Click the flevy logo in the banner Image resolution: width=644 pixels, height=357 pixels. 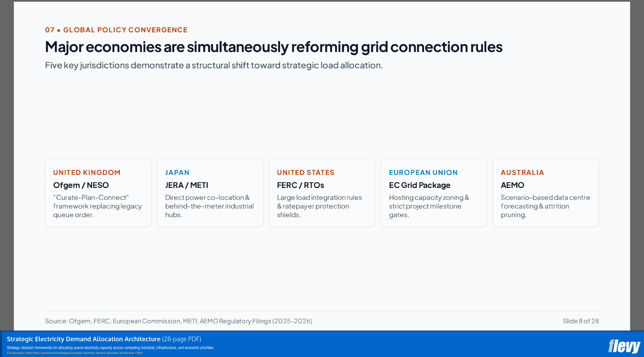pyautogui.click(x=624, y=346)
